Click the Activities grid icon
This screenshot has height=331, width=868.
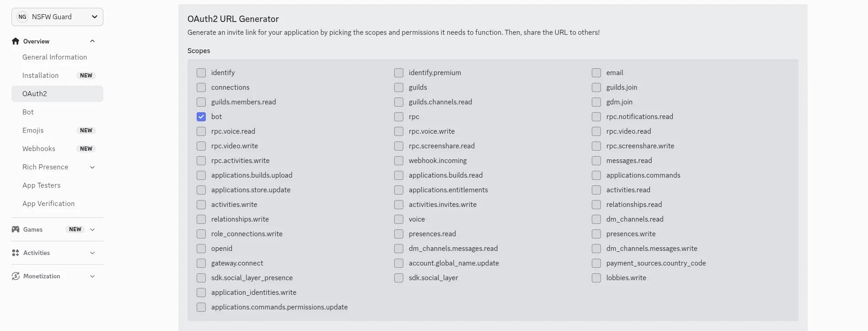coord(15,252)
